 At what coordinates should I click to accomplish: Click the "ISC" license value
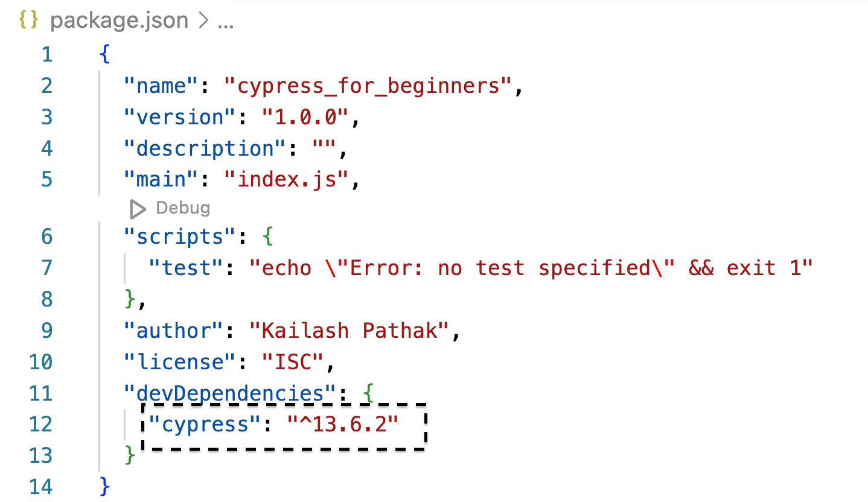coord(292,362)
